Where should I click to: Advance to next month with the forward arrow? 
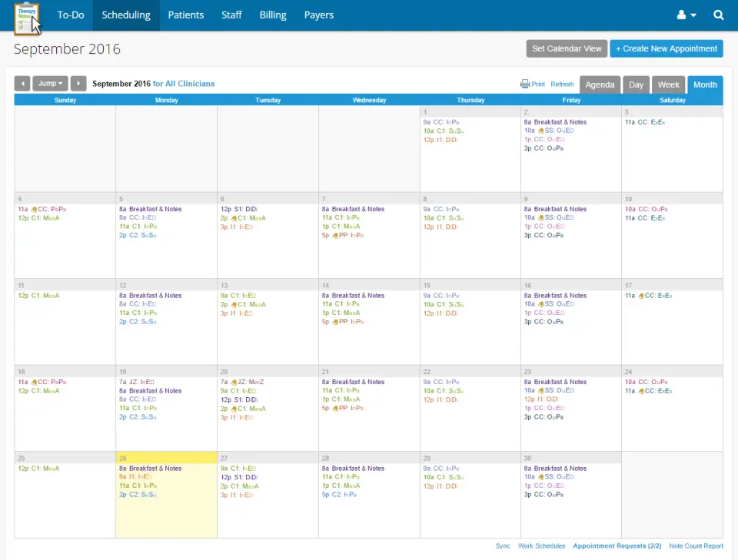(x=78, y=83)
